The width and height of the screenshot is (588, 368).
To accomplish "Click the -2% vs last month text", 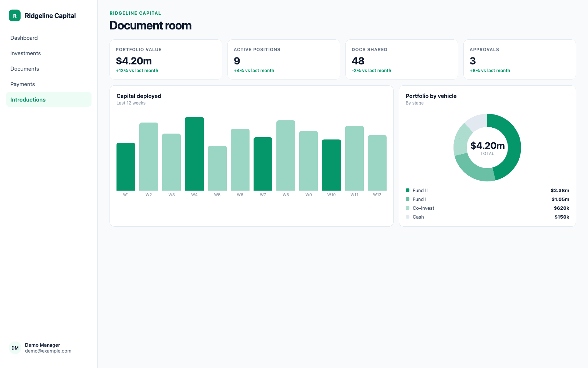I will pos(371,71).
